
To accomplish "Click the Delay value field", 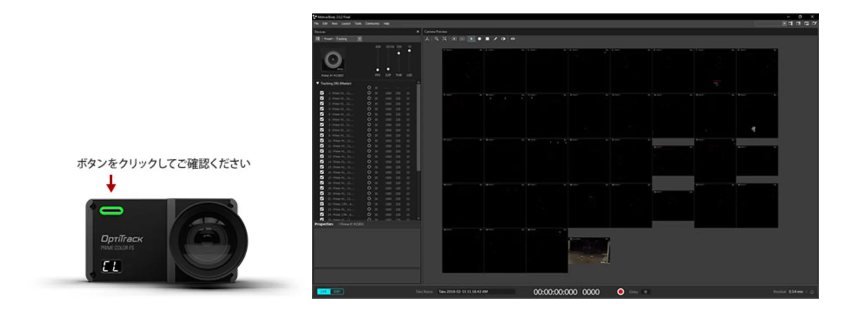I will coord(646,292).
